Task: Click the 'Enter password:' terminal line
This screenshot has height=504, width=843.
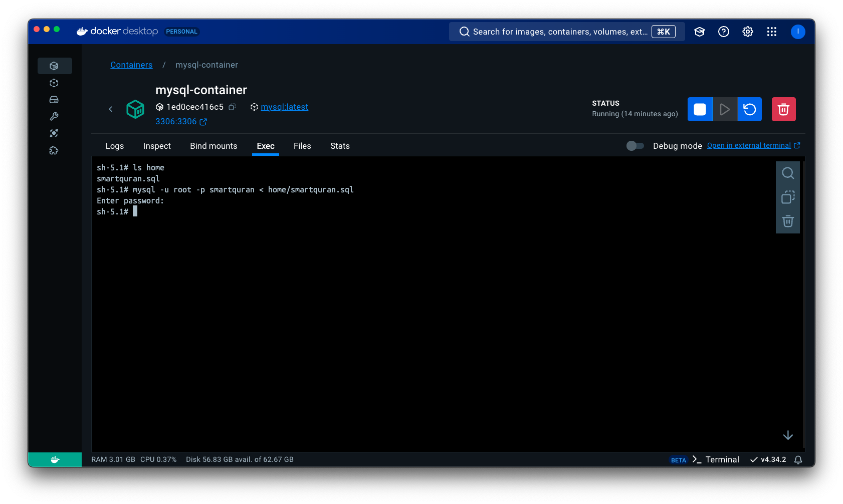Action: click(x=130, y=200)
